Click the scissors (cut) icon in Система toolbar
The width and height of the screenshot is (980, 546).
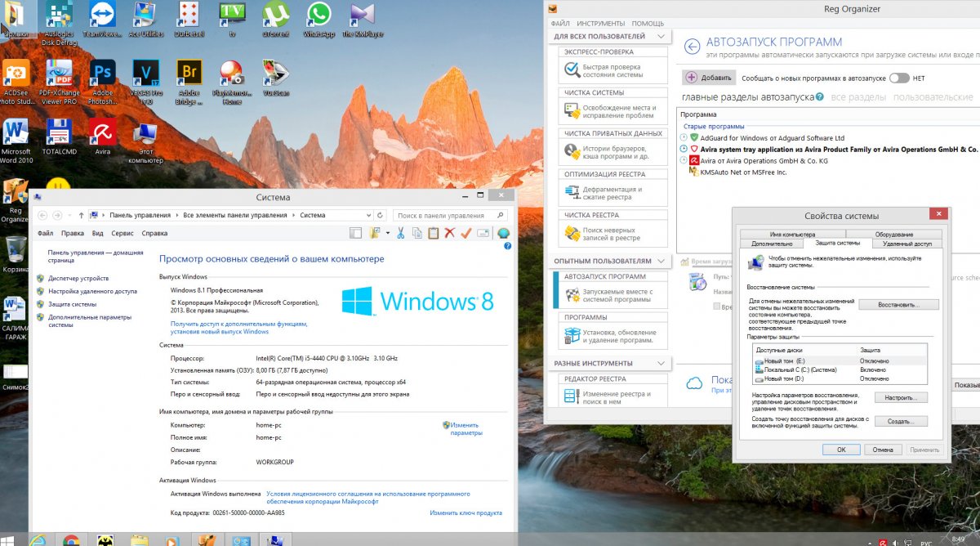401,234
